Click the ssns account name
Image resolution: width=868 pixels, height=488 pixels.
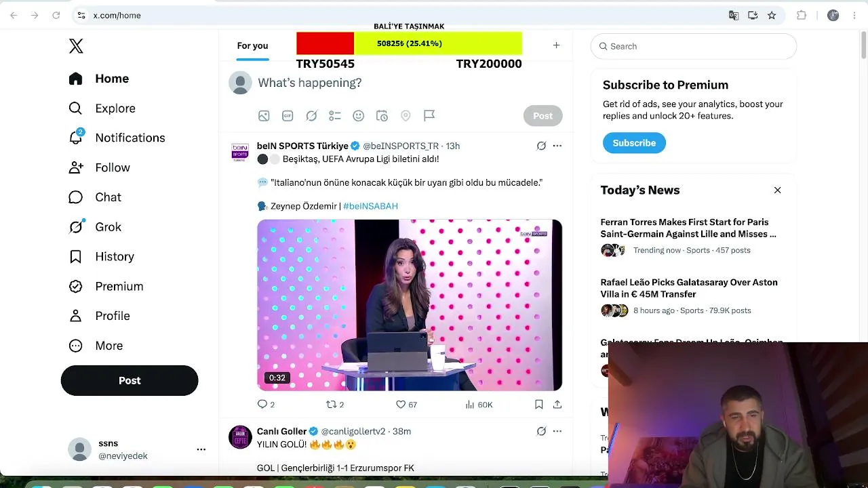pyautogui.click(x=108, y=443)
